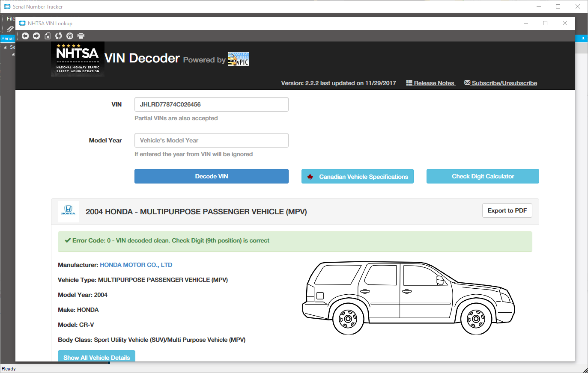
Task: Click the Ready status bar text
Action: coord(9,369)
